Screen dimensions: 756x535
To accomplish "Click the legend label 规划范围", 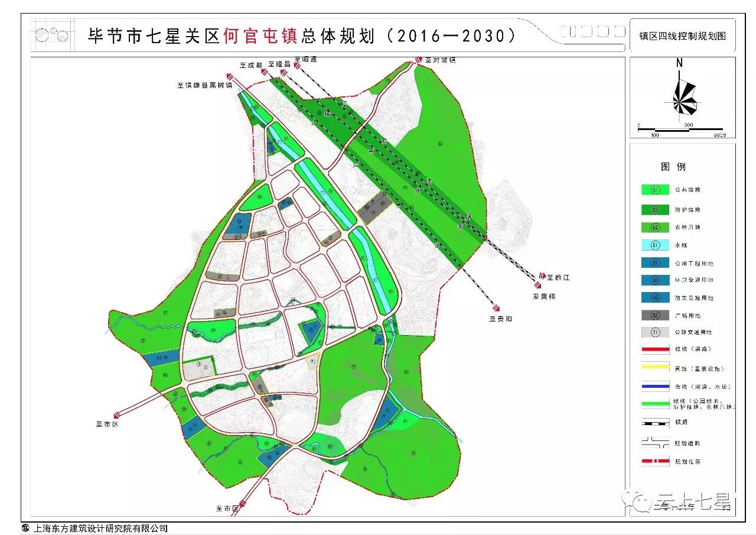I will click(x=687, y=462).
